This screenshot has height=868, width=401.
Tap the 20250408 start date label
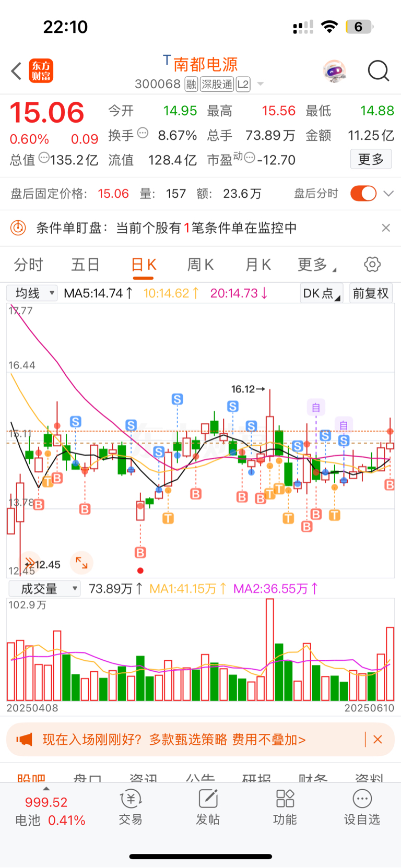pyautogui.click(x=32, y=708)
